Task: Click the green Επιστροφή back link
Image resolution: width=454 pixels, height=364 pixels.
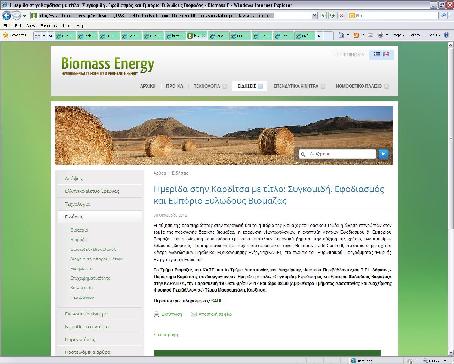Action: pyautogui.click(x=166, y=334)
